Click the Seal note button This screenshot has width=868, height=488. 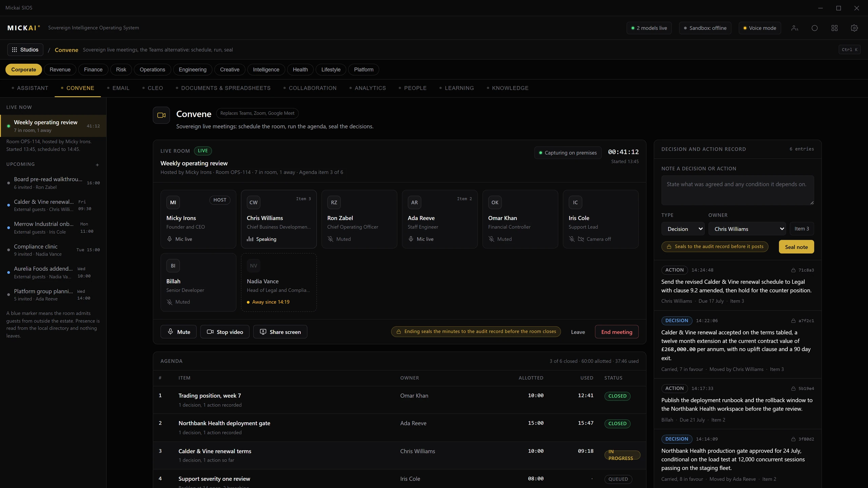coord(796,247)
